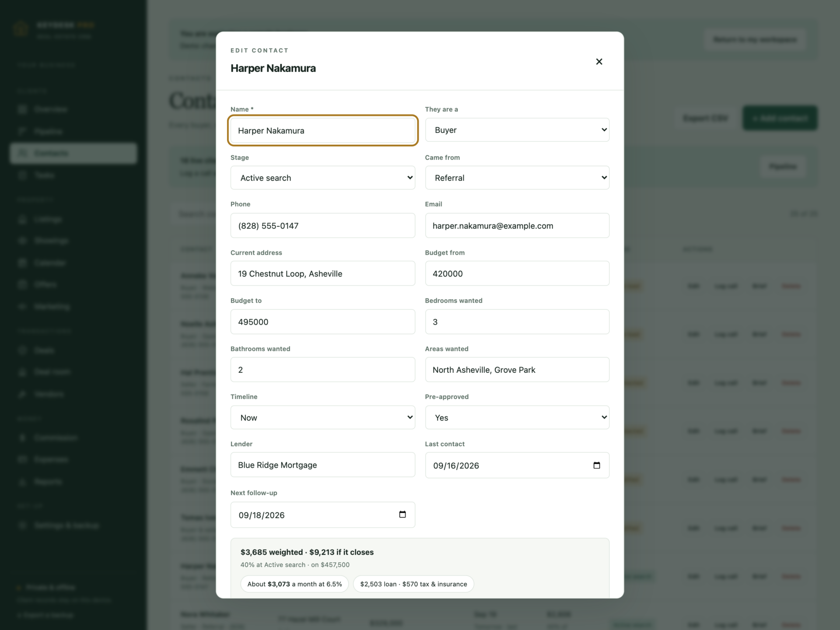This screenshot has width=840, height=630.
Task: Edit the Lender input field
Action: click(x=322, y=465)
